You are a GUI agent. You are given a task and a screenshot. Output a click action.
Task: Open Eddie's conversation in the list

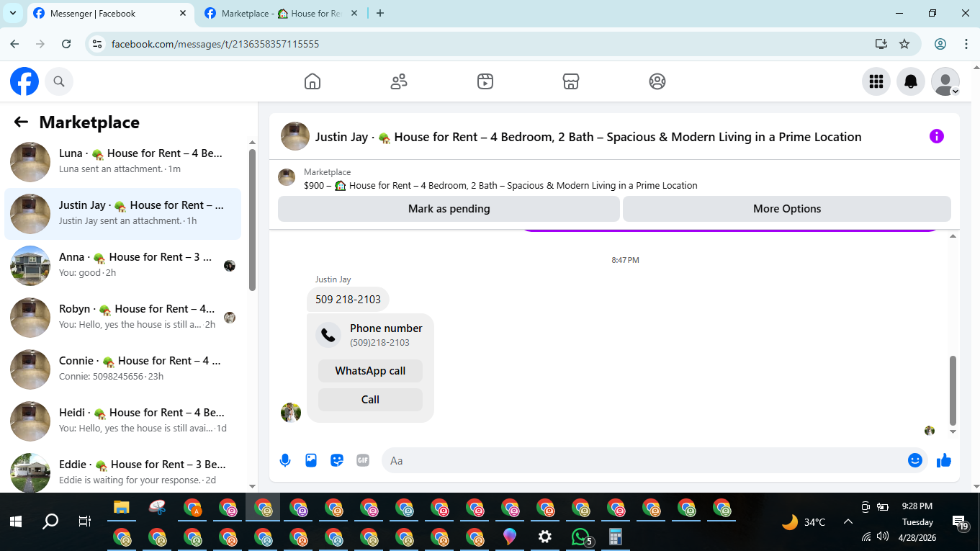123,471
